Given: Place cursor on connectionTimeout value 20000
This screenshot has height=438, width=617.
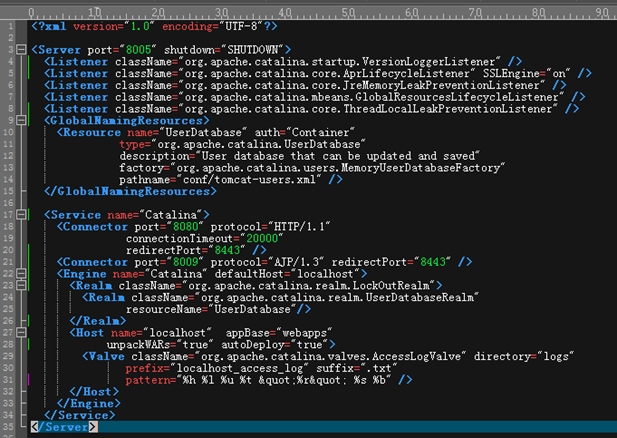Looking at the screenshot, I should click(x=262, y=238).
